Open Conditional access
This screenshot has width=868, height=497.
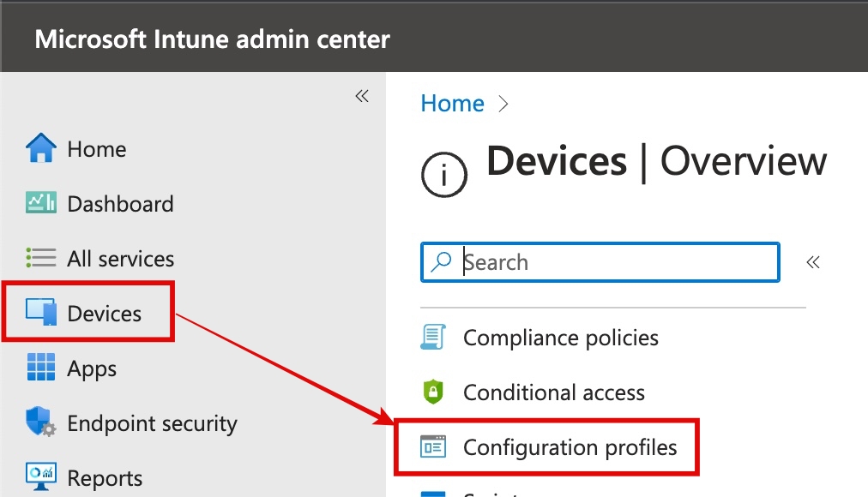click(x=554, y=392)
